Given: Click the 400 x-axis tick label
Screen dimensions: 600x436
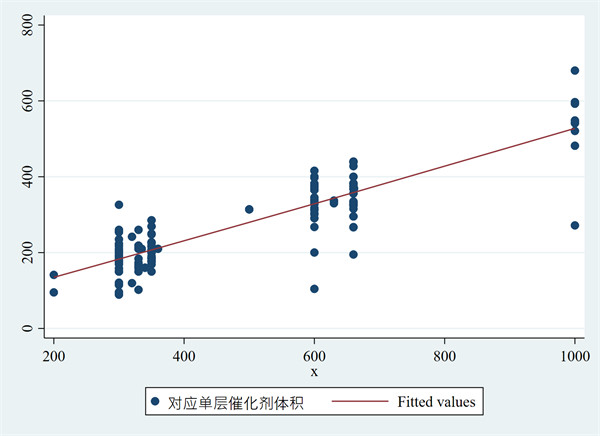Looking at the screenshot, I should pyautogui.click(x=183, y=354).
